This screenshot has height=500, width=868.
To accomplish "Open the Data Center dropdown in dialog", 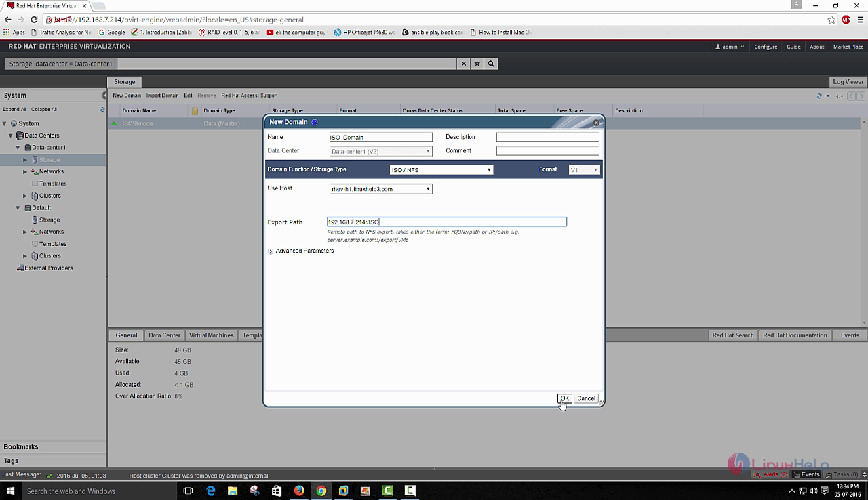I will [x=380, y=152].
